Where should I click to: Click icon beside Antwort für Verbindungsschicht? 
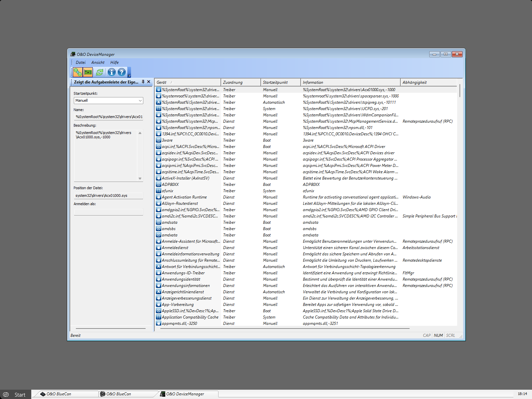click(159, 267)
